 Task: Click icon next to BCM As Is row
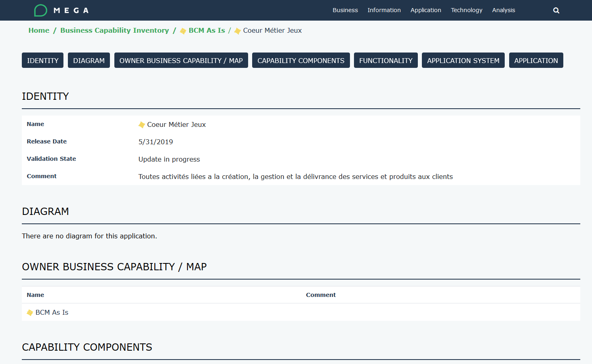[30, 313]
